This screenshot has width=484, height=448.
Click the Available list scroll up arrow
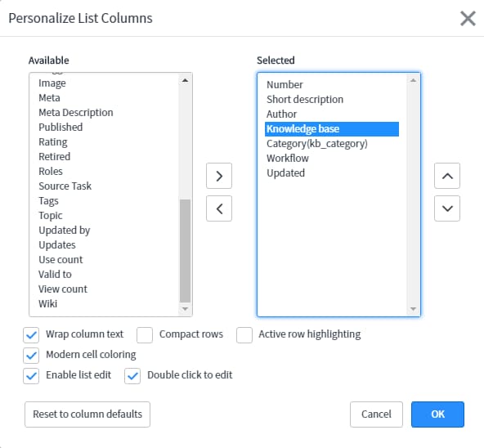coord(186,81)
